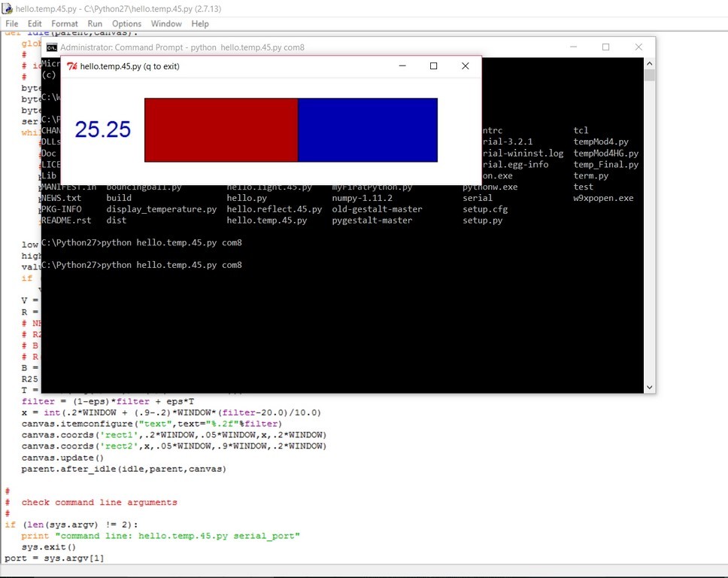Click the 25.25 temperature reading
The image size is (728, 578).
tap(102, 129)
